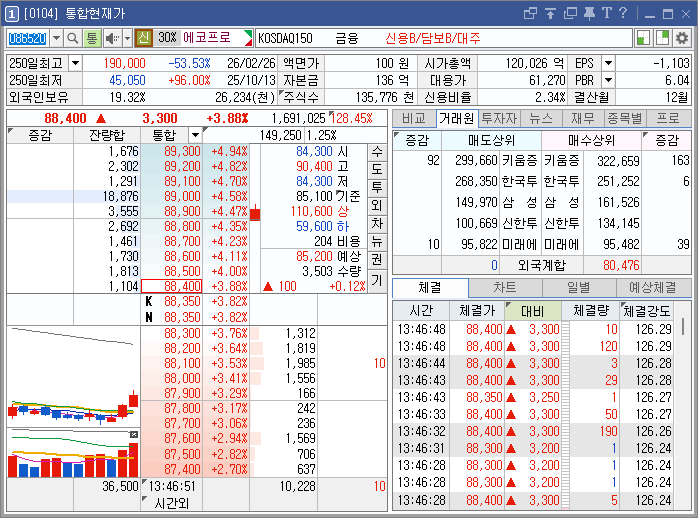Click the 체결강도 column header
The width and height of the screenshot is (698, 518).
646,311
